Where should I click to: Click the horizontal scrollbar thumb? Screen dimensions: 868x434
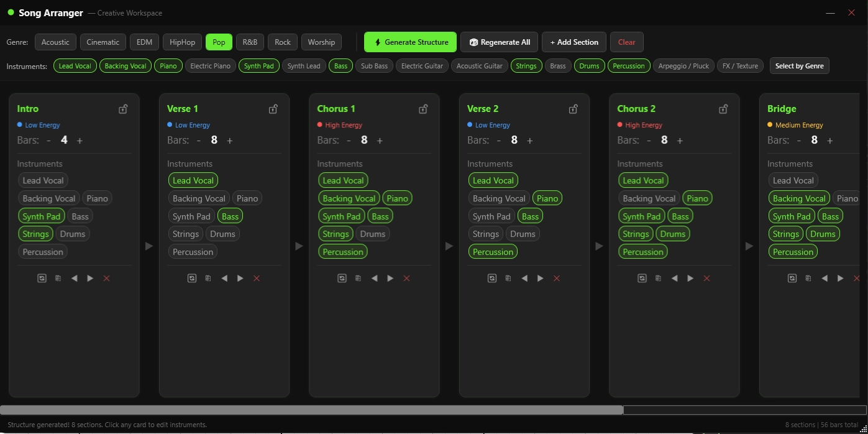pos(311,410)
